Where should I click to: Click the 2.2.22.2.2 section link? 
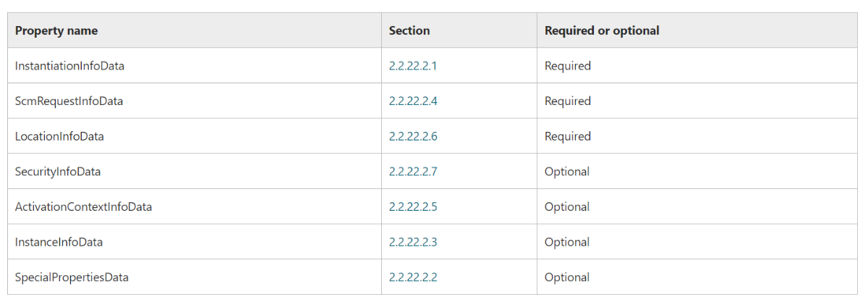[413, 277]
